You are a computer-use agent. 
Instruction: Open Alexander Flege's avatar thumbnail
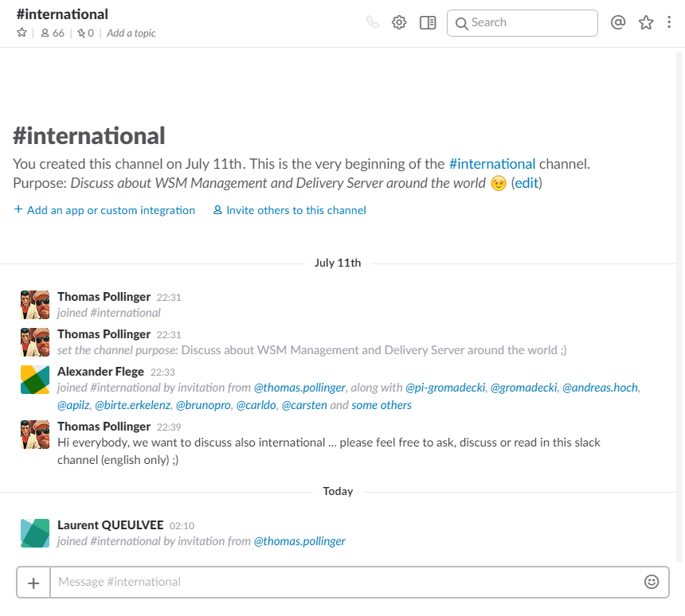(35, 380)
